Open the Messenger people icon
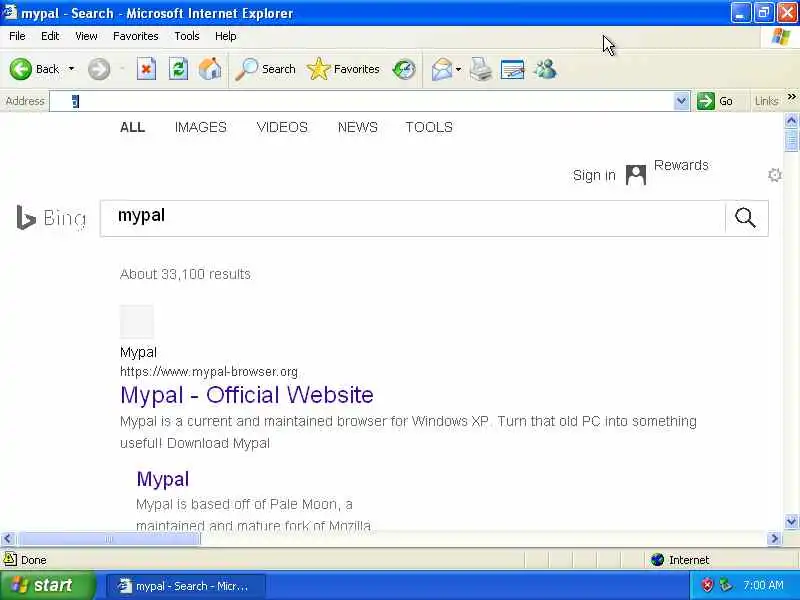 pyautogui.click(x=545, y=69)
